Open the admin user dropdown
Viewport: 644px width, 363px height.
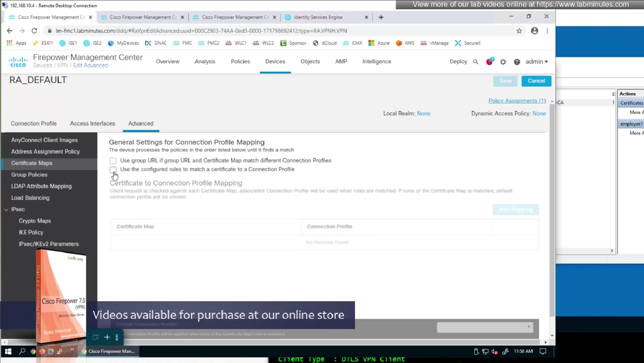536,62
